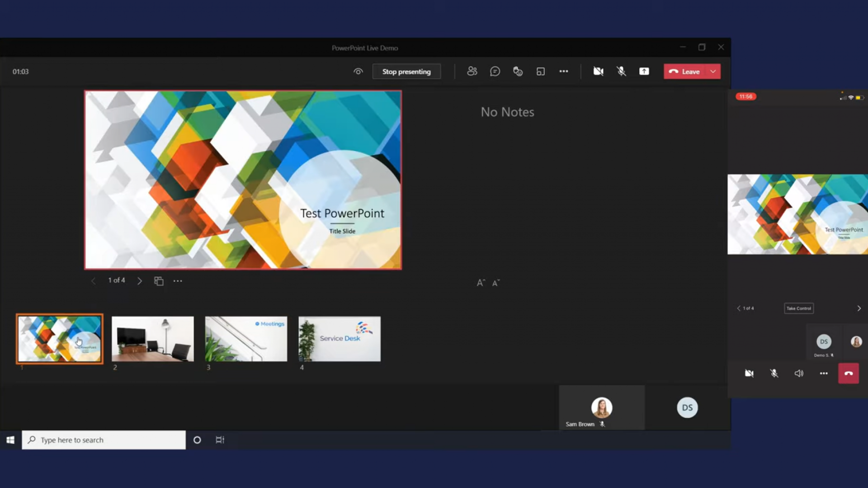
Task: Select the Service Desk slide thumbnail
Action: click(339, 338)
